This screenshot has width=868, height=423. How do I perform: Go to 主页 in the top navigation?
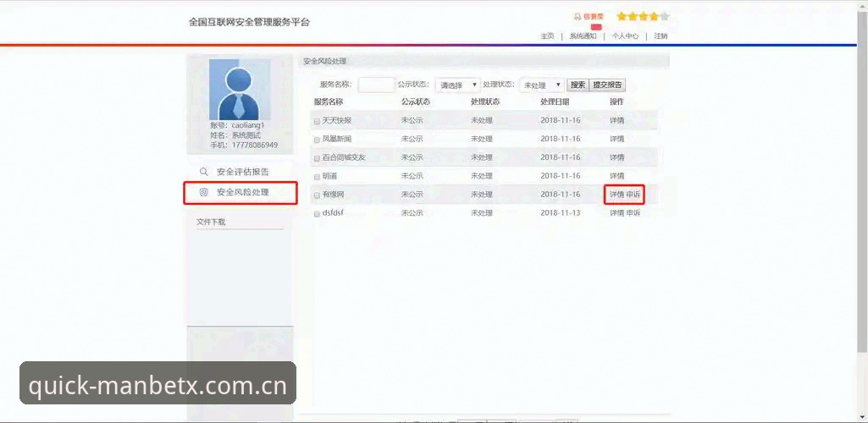point(547,36)
